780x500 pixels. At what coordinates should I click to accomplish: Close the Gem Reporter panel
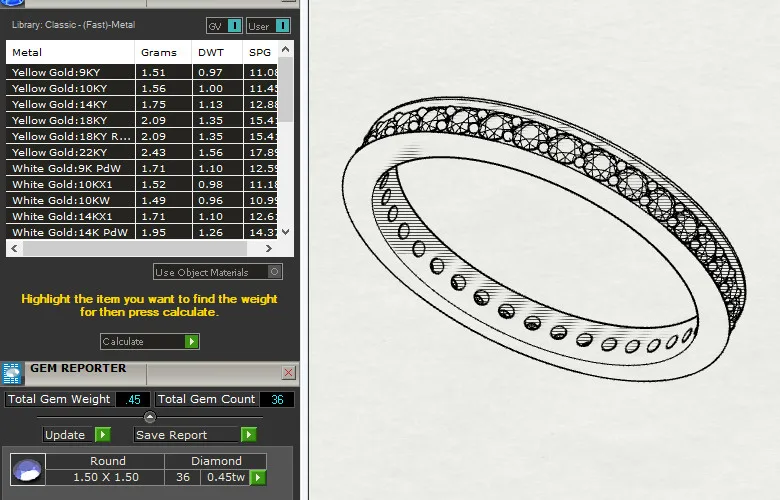tap(289, 373)
